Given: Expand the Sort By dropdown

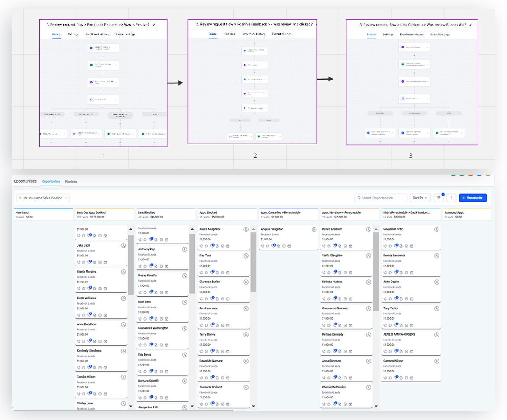Looking at the screenshot, I should tap(420, 198).
